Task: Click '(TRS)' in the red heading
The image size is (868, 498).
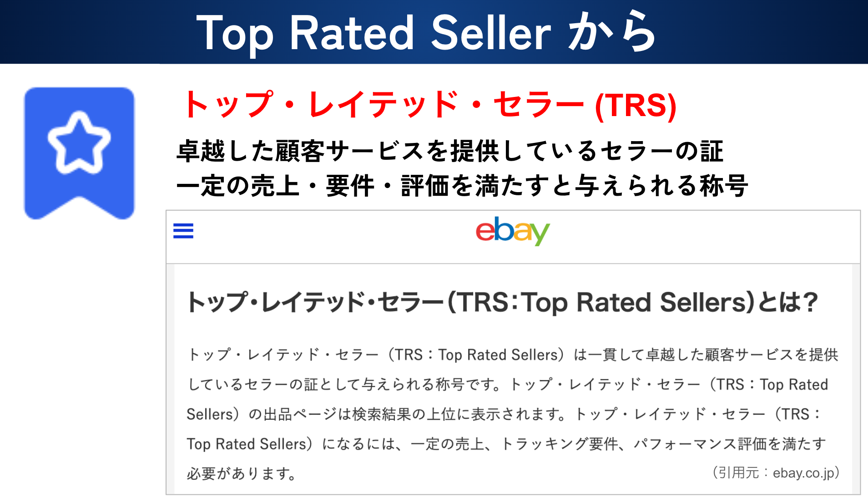Action: coord(636,106)
